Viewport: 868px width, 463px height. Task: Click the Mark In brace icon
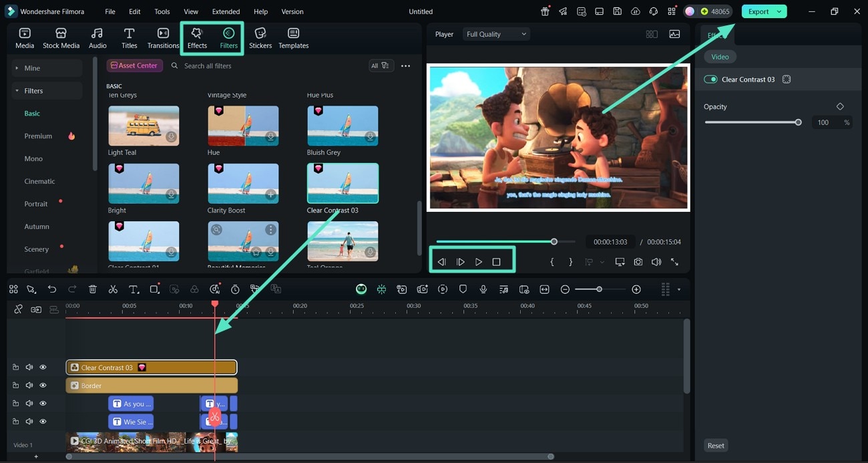552,262
